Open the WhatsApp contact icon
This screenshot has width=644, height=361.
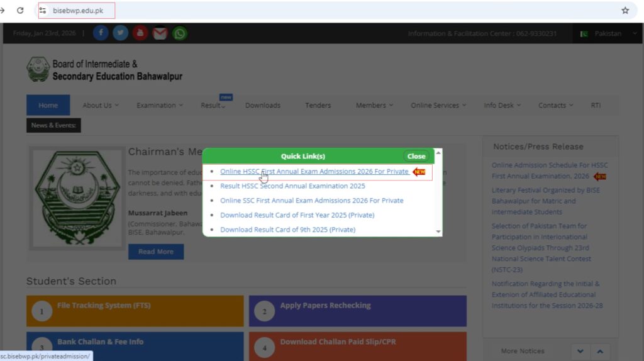coord(180,33)
